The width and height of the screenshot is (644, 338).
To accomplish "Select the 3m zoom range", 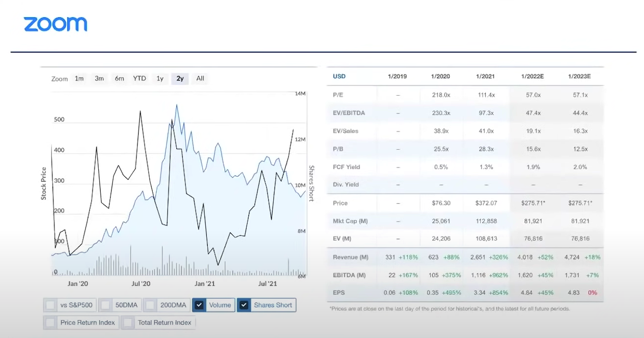I will pyautogui.click(x=99, y=79).
